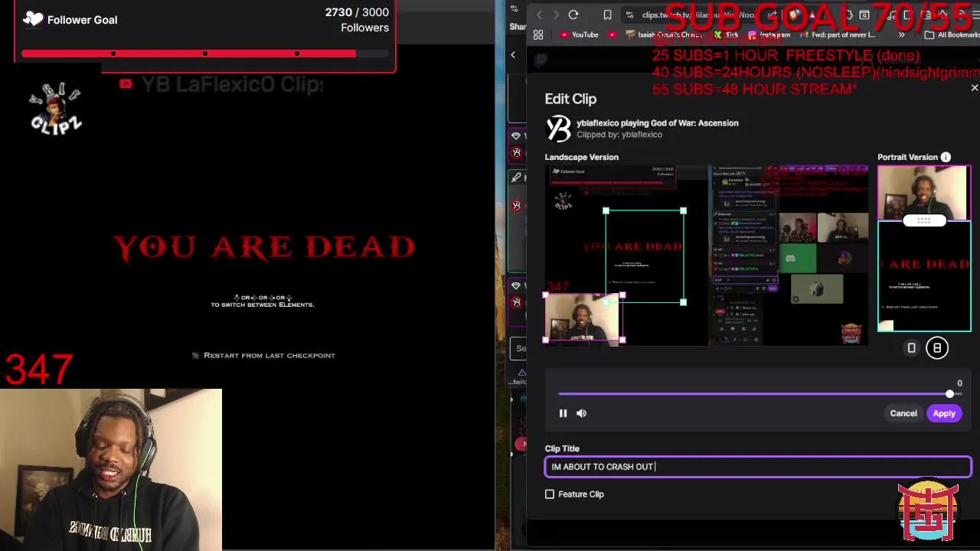980x551 pixels.
Task: Click top-right handle of teal crop box
Action: coord(683,211)
